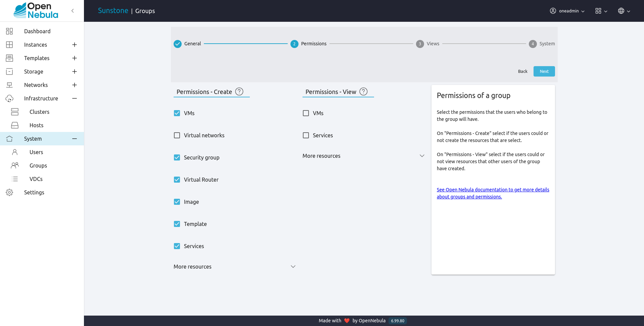644x326 pixels.
Task: Click the VDCs list icon
Action: coord(15,179)
